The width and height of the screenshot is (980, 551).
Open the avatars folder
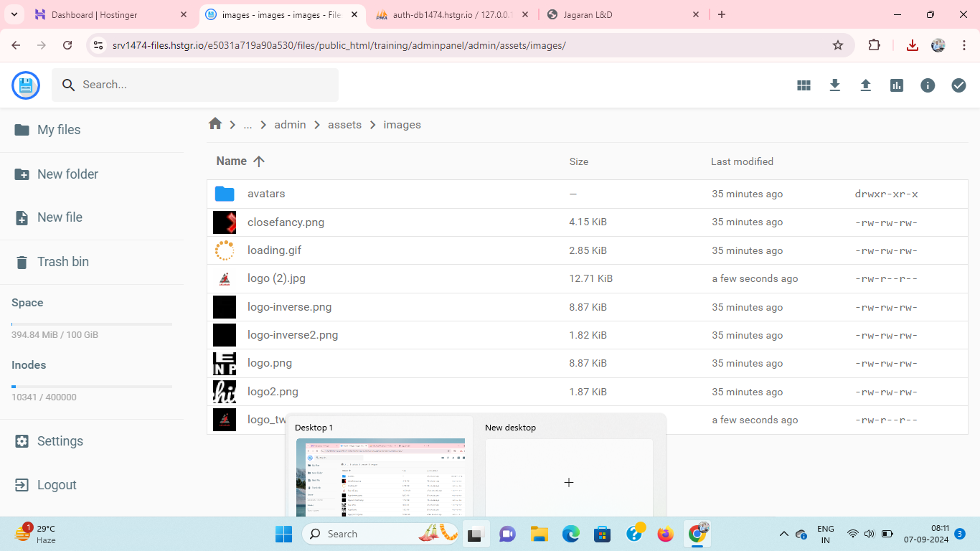pos(266,194)
